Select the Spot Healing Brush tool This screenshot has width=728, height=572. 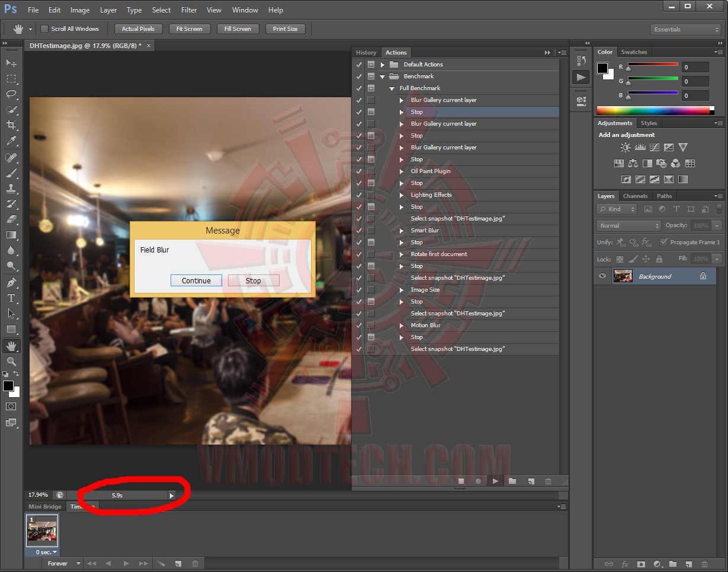pos(11,158)
